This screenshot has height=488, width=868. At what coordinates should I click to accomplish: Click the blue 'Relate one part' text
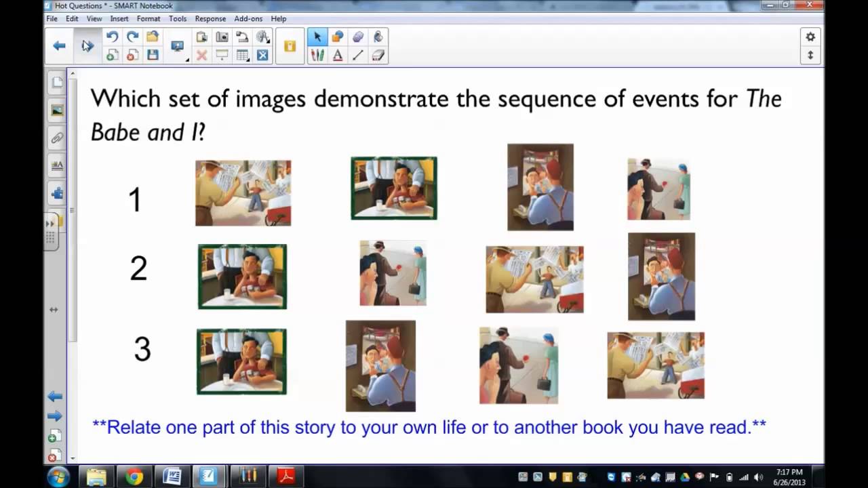click(x=429, y=427)
